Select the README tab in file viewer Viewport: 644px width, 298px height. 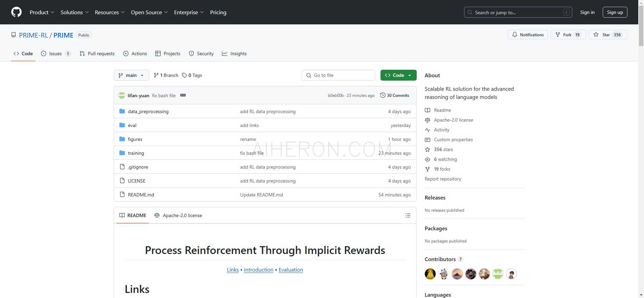pos(133,215)
